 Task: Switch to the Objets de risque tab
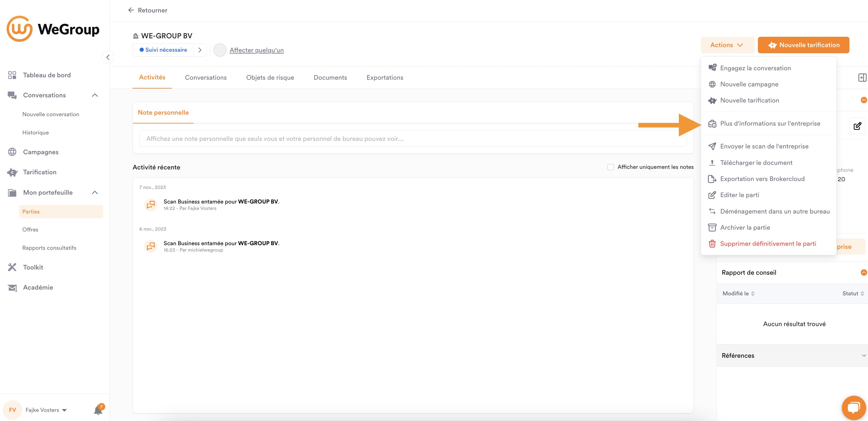click(270, 78)
